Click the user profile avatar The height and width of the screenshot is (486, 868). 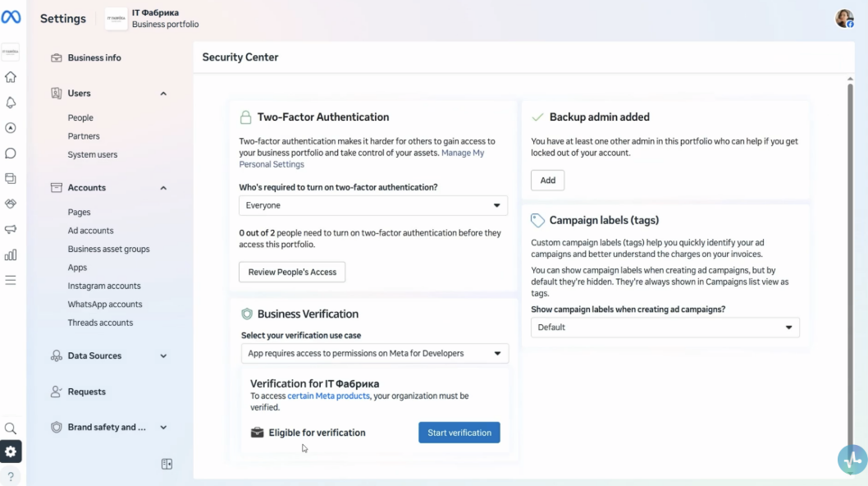844,18
